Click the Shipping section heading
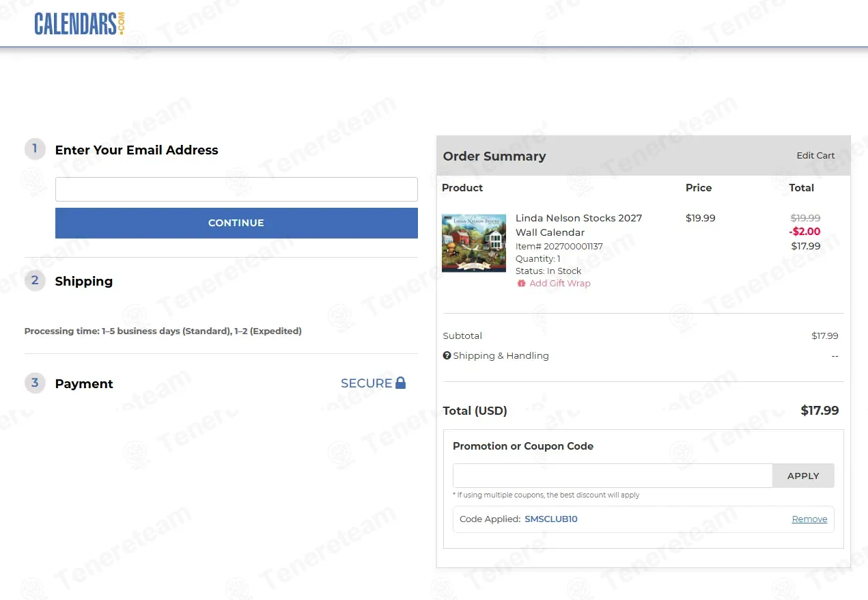 [84, 281]
